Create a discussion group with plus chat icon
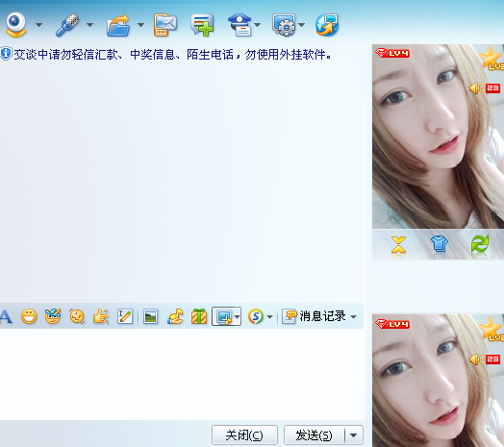This screenshot has width=504, height=447. pyautogui.click(x=202, y=25)
